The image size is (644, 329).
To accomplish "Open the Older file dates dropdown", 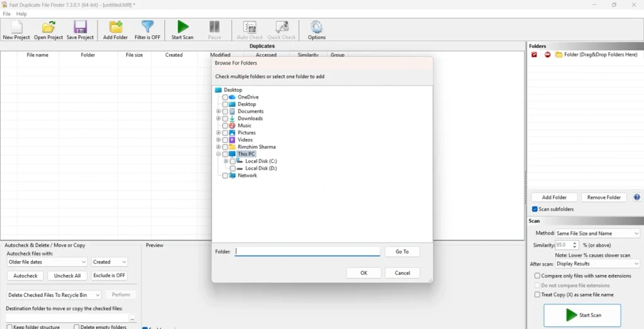I will [x=47, y=262].
